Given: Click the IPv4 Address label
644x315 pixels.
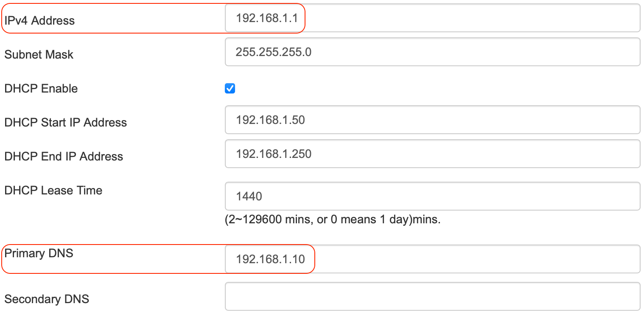Looking at the screenshot, I should click(x=39, y=20).
